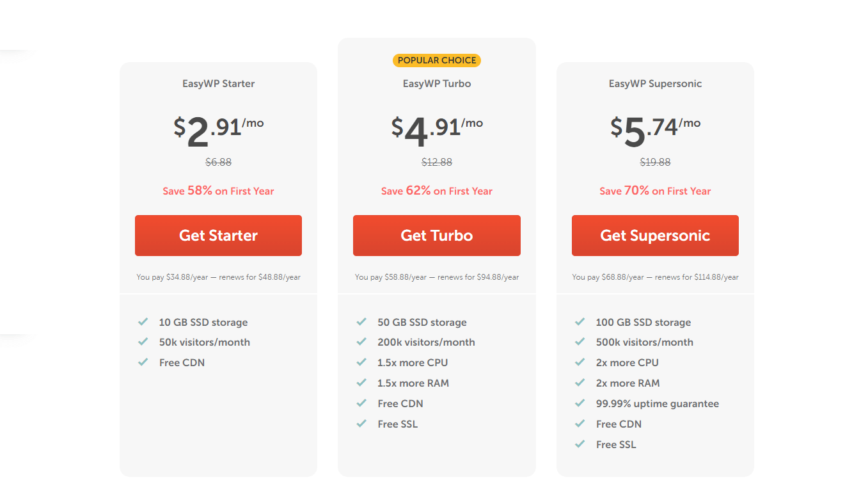Select the EasyWP Starter plan title
Screen dimensions: 868x491
pos(218,84)
